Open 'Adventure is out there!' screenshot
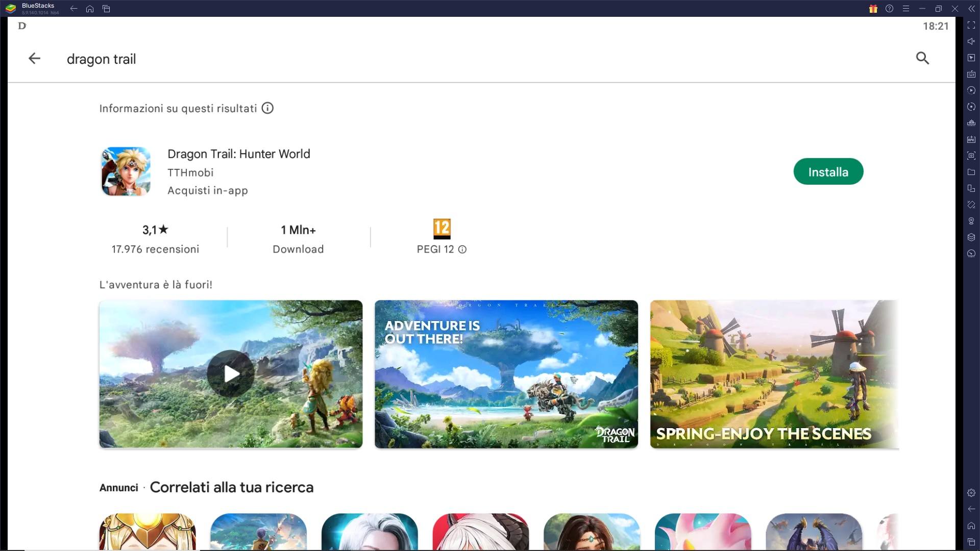The width and height of the screenshot is (980, 551). pyautogui.click(x=506, y=374)
